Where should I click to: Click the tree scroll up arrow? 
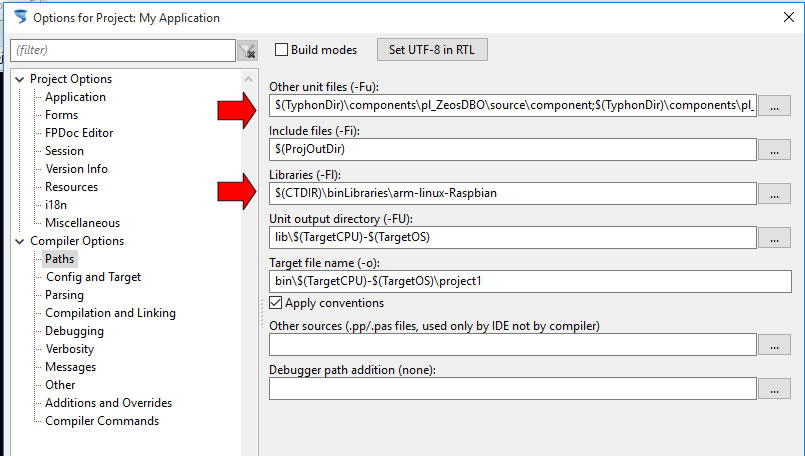[x=248, y=79]
